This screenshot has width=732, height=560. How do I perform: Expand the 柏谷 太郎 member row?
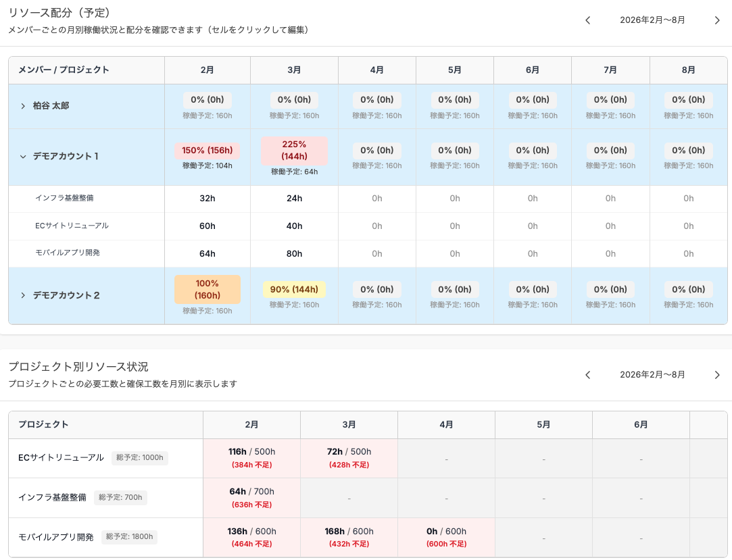pos(23,106)
